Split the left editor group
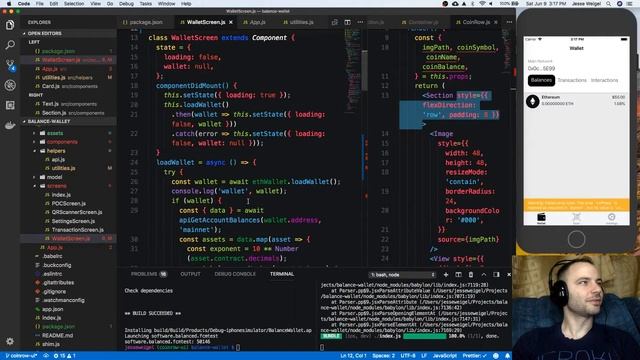 pyautogui.click(x=347, y=22)
